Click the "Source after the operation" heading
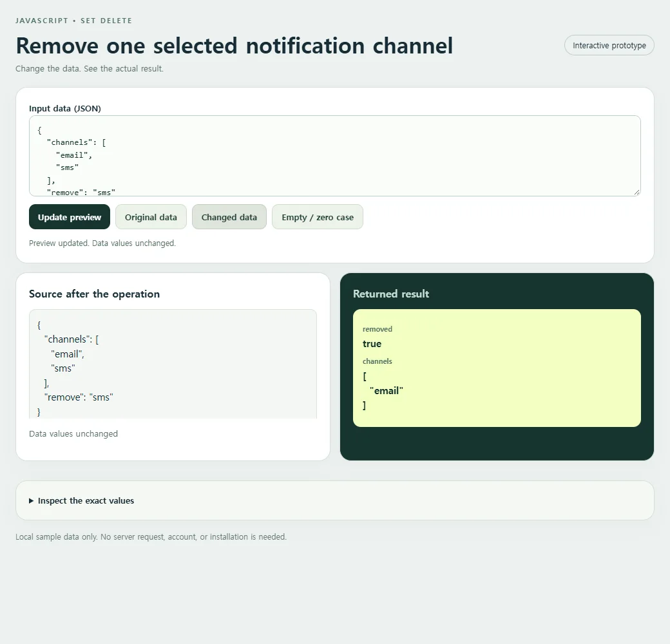 (x=95, y=294)
